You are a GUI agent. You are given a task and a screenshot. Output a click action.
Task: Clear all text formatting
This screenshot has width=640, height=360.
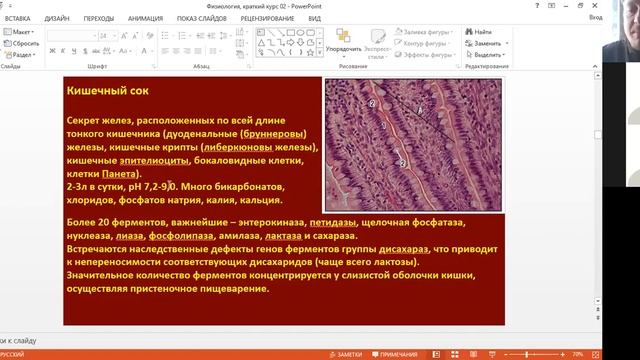(150, 36)
